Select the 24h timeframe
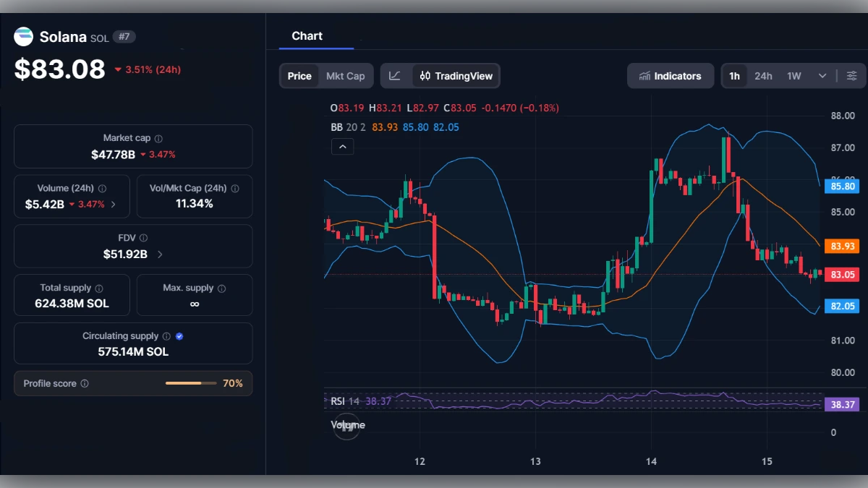The image size is (868, 488). coord(763,75)
